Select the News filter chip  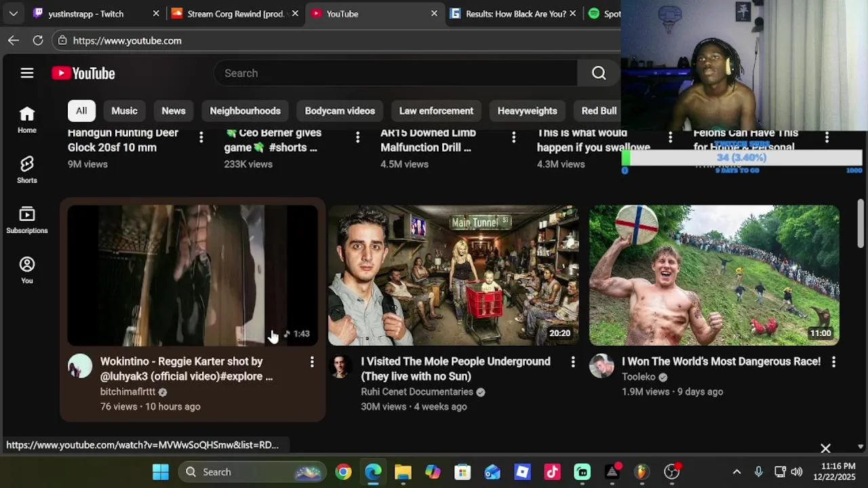point(174,110)
